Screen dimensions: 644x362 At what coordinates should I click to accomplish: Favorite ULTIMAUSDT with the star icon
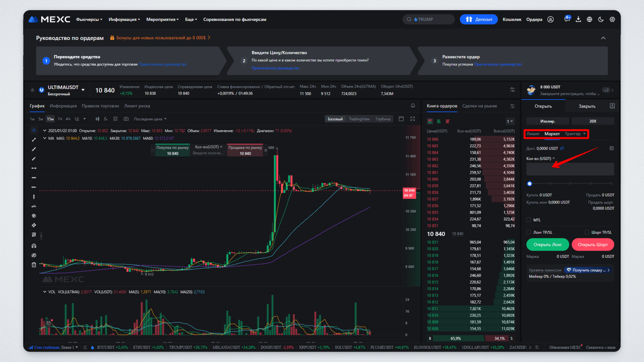[x=33, y=90]
